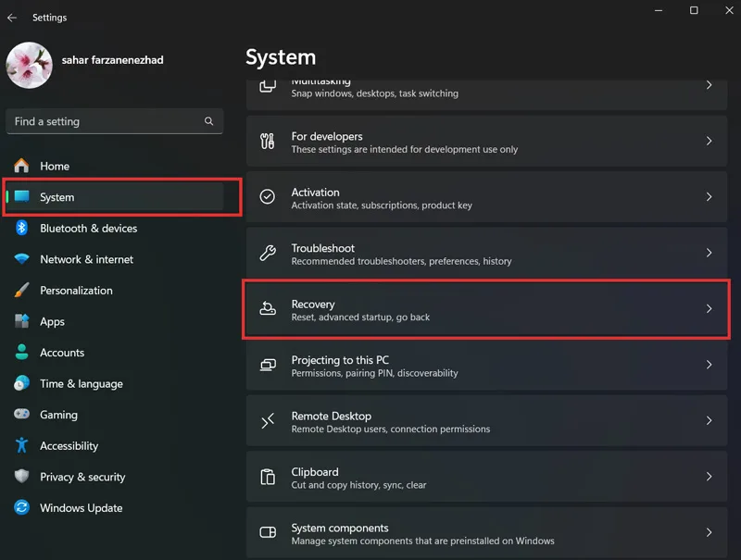
Task: Click the Apps icon in sidebar
Action: [21, 321]
